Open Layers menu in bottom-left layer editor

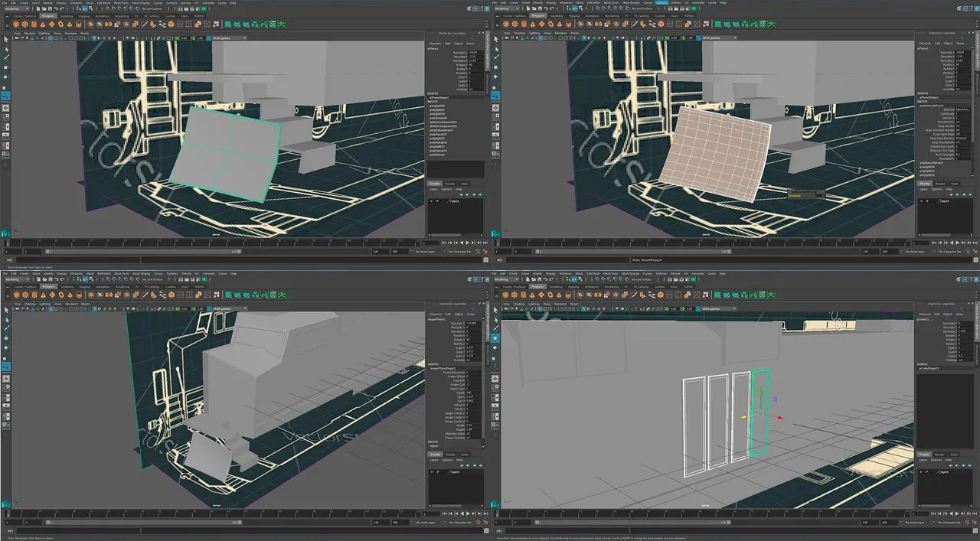433,460
